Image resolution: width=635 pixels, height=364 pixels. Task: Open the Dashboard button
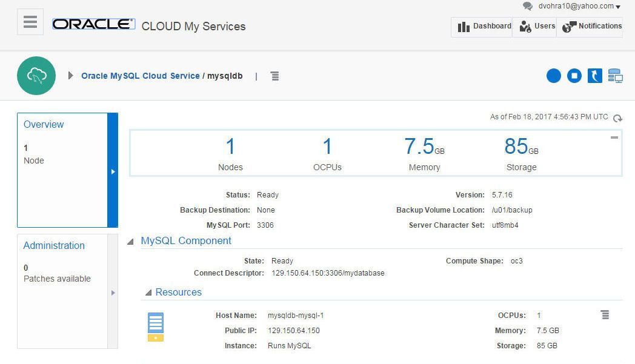click(x=482, y=27)
